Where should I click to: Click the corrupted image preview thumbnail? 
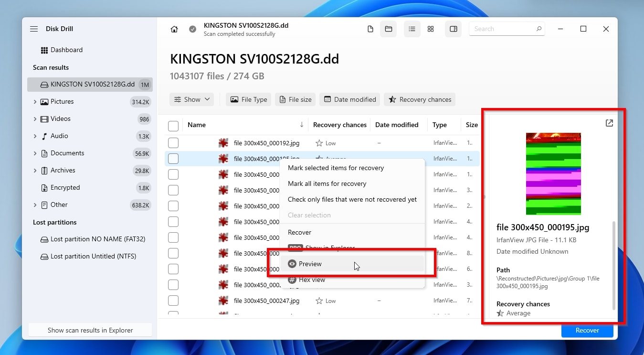[x=553, y=174]
